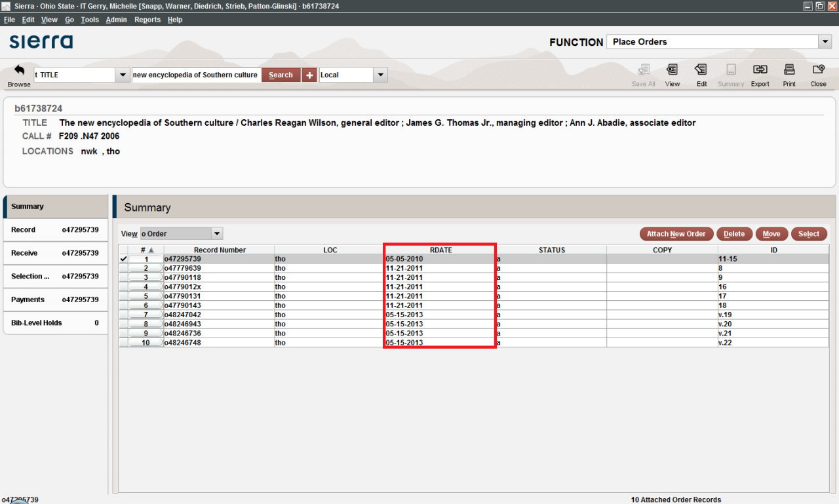Click the plus icon next to Search

point(309,75)
